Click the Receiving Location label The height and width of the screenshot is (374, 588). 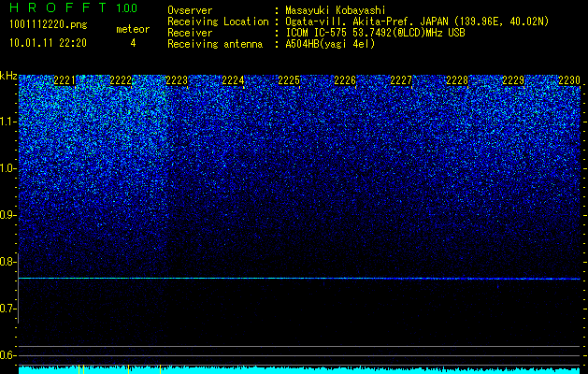coord(218,22)
